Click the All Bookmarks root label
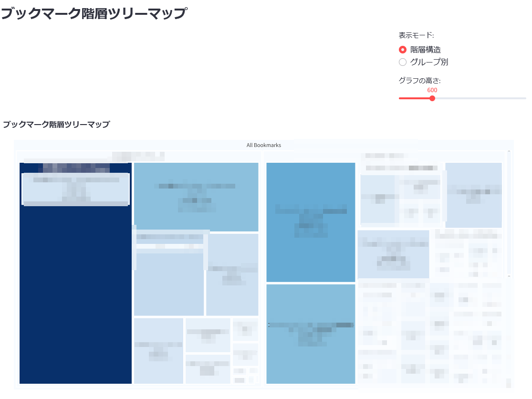This screenshot has width=532, height=399. (263, 145)
